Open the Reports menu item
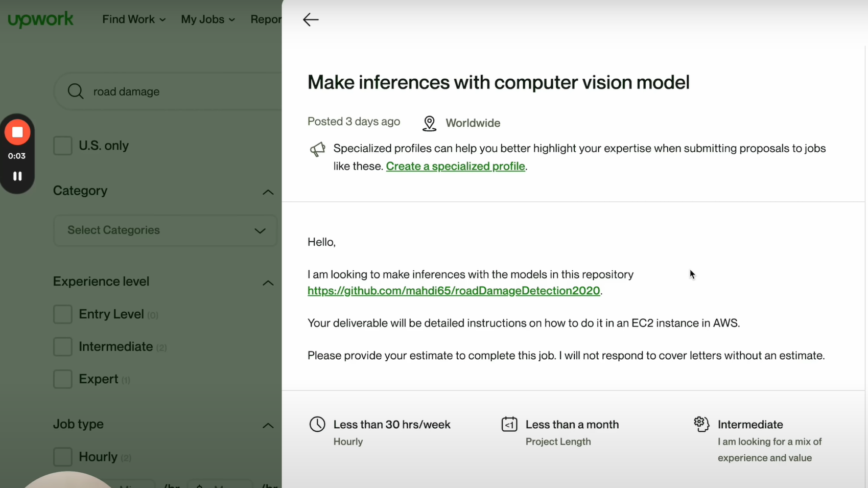This screenshot has width=868, height=488. [x=266, y=19]
